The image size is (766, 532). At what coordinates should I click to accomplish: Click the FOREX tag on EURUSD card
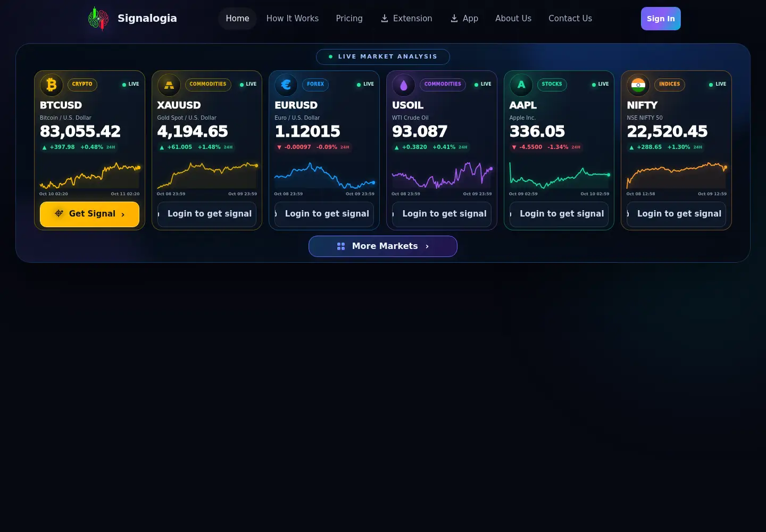(315, 85)
